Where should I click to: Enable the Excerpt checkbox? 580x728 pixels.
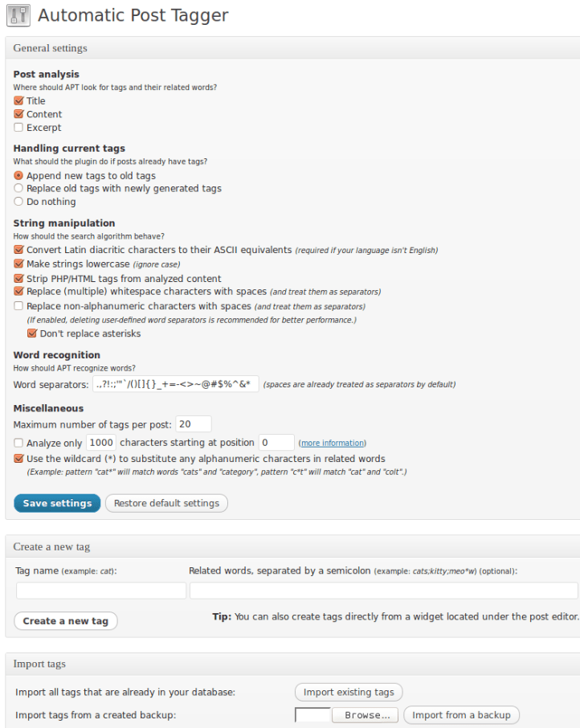tap(18, 127)
